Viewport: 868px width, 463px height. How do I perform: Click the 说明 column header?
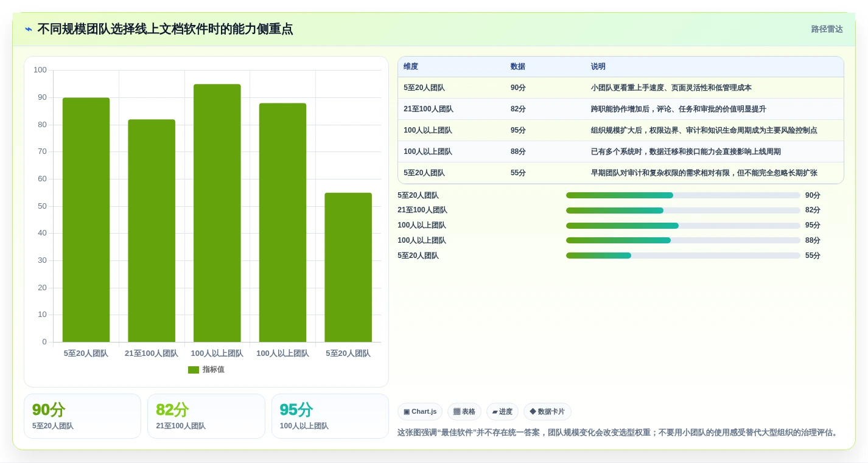(x=598, y=67)
